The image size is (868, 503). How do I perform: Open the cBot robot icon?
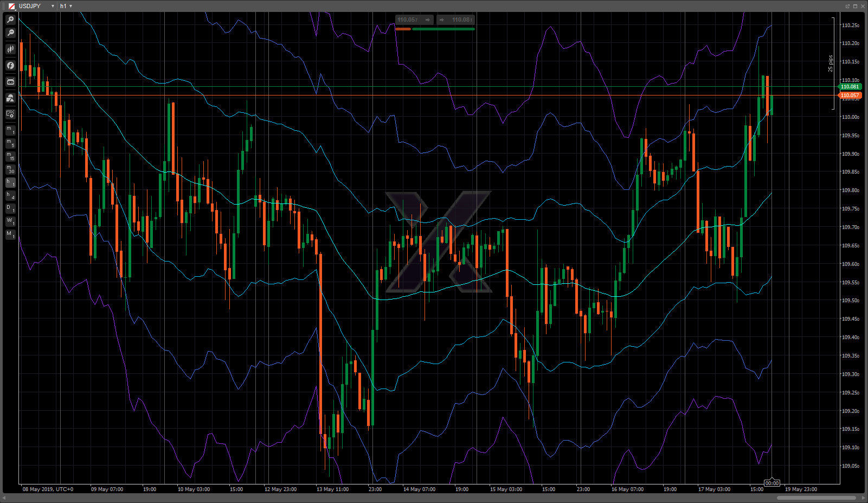click(10, 81)
